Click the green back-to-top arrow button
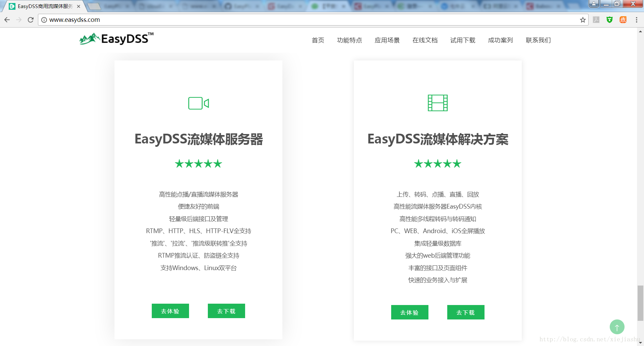This screenshot has width=644, height=346. point(617,327)
